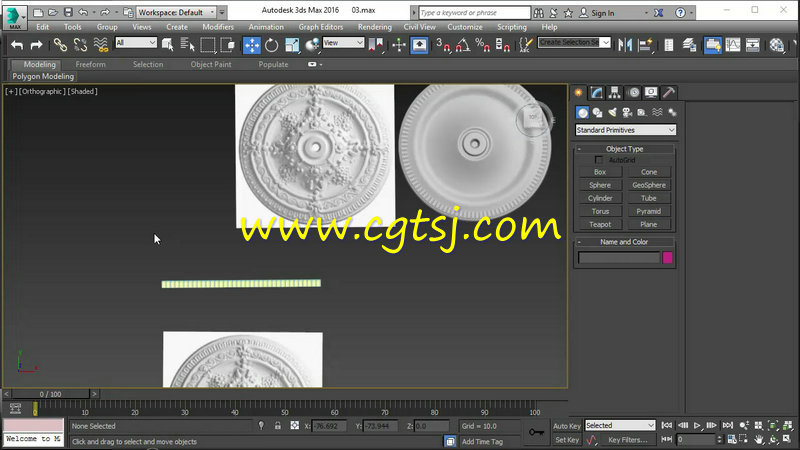Select the Bind to Space Warp tool

click(x=101, y=45)
